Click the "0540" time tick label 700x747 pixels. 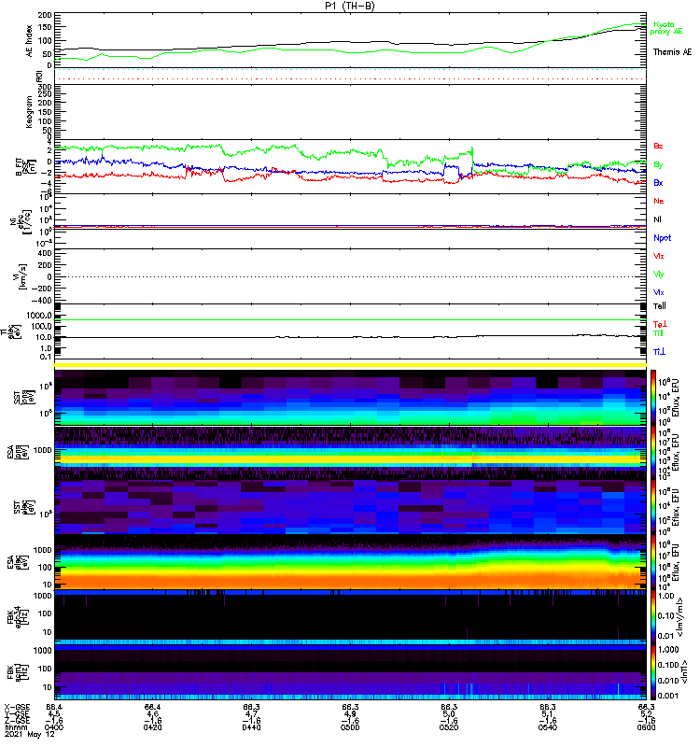click(x=548, y=727)
